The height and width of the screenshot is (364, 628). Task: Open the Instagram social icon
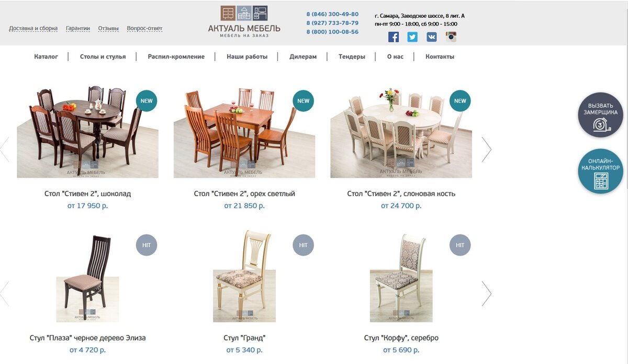[451, 37]
